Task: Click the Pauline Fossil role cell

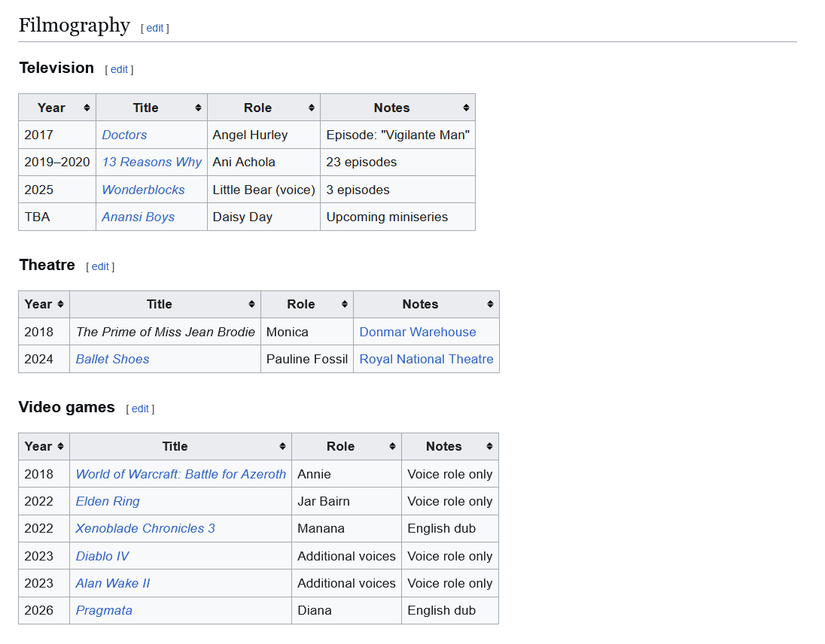Action: [307, 359]
